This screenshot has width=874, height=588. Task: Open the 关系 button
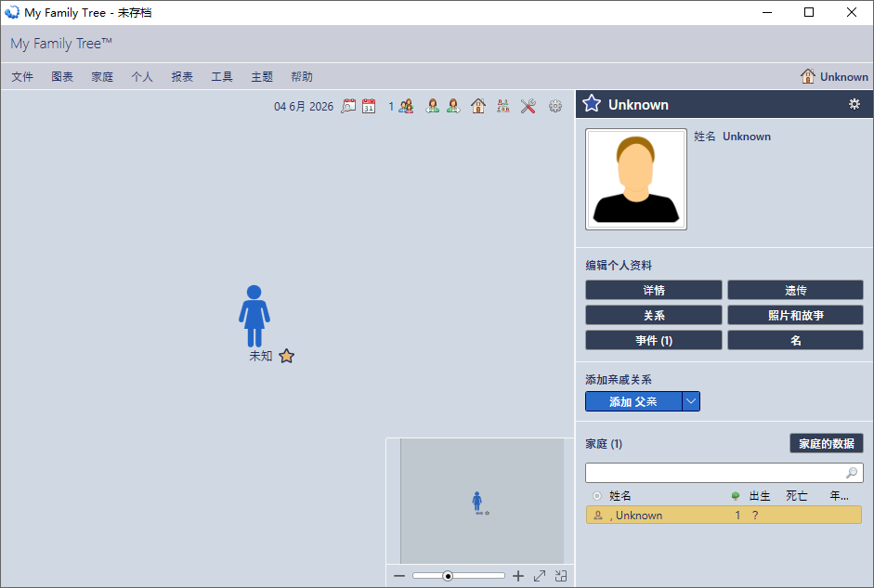(x=654, y=315)
